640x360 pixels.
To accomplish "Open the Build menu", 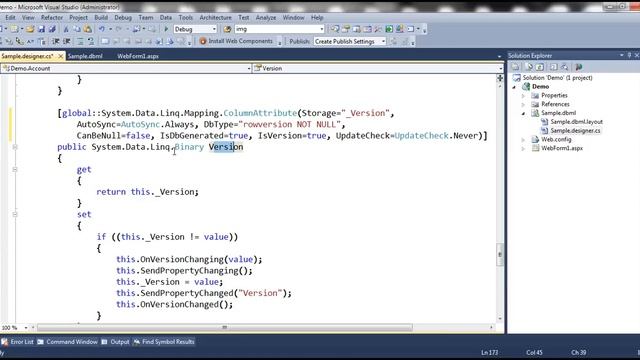I will click(x=101, y=18).
